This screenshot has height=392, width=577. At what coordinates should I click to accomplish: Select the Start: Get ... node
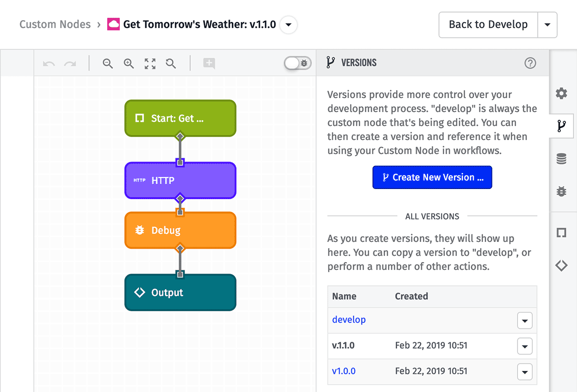point(180,118)
